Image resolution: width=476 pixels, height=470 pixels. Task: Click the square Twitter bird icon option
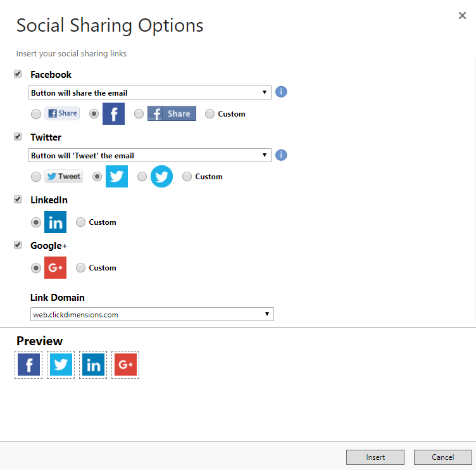pyautogui.click(x=116, y=177)
